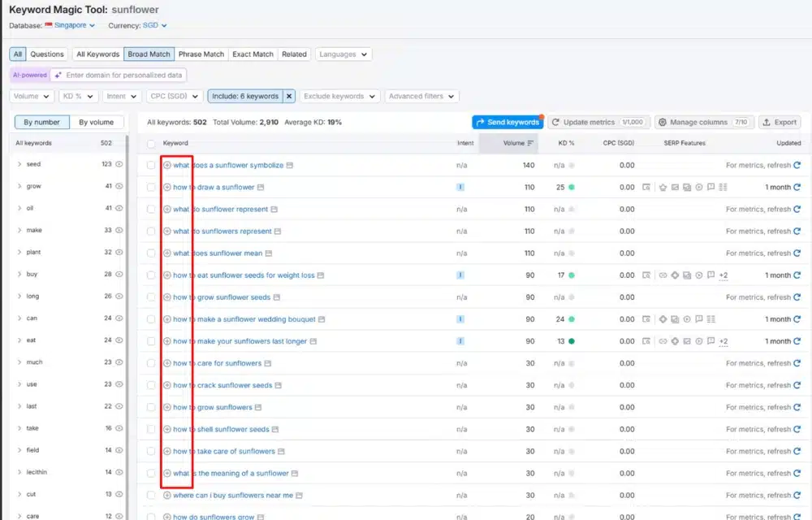The width and height of the screenshot is (812, 520).
Task: Toggle eye icon for 'lecithin' keyword group
Action: pyautogui.click(x=119, y=472)
